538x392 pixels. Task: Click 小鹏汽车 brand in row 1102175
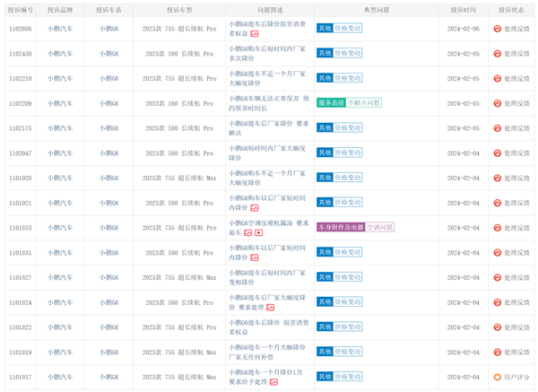coord(61,128)
